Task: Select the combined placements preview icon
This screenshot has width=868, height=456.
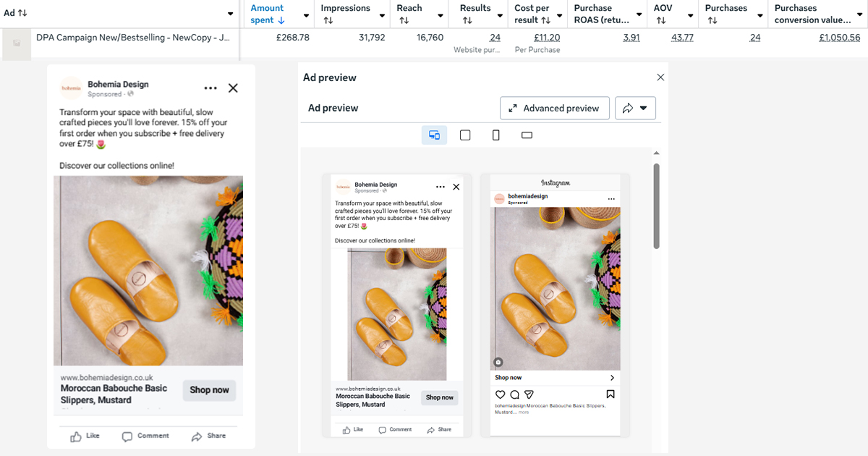Action: click(x=434, y=135)
